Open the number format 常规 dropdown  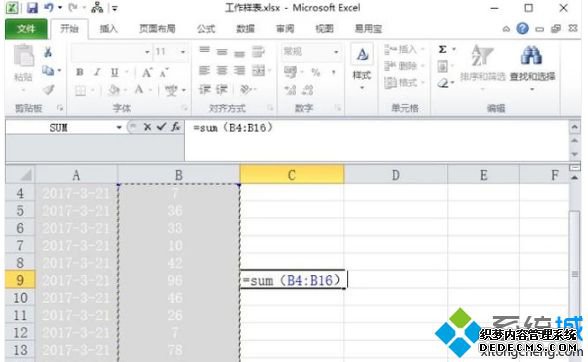(336, 52)
